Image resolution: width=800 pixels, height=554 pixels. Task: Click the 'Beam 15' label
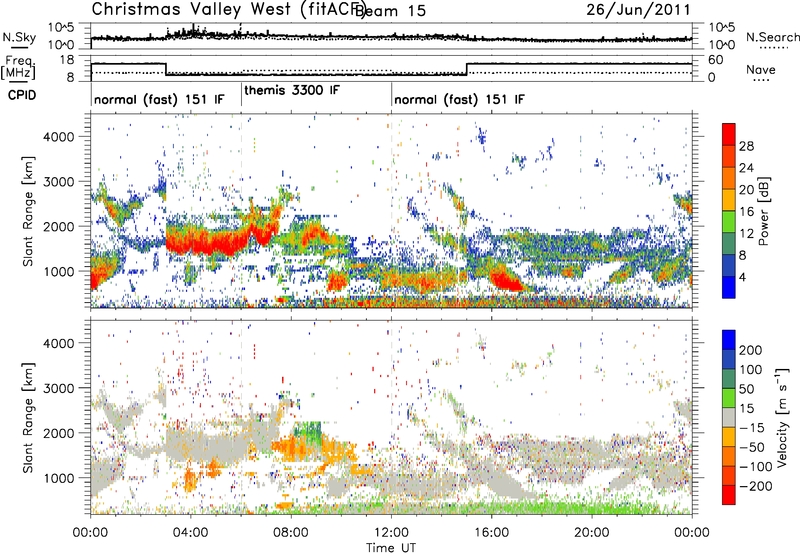[x=390, y=11]
